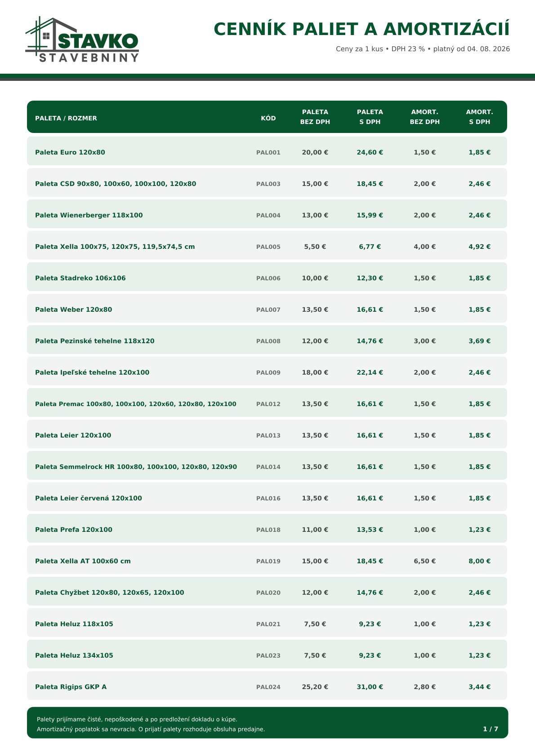Select 'Paleta Leier červená 120x100'
This screenshot has width=535, height=756.
coord(89,498)
